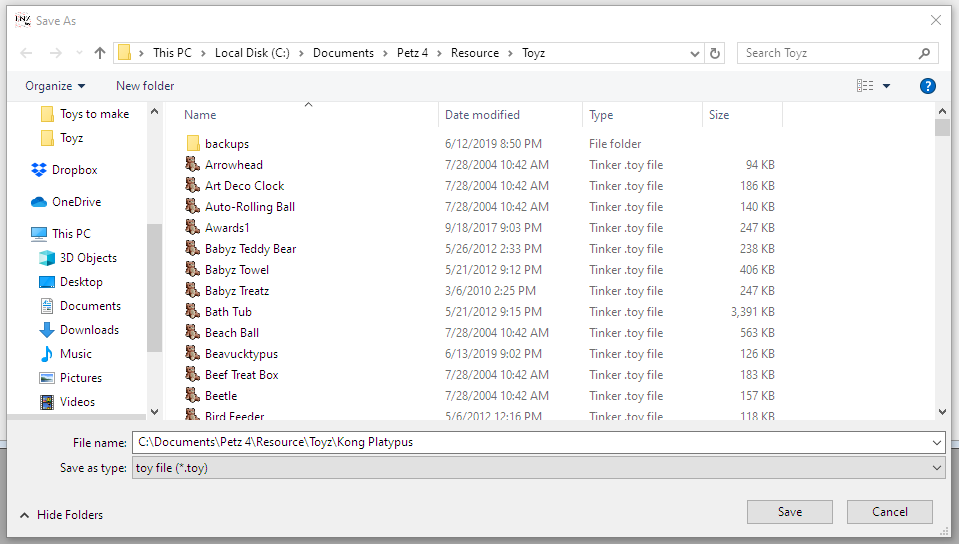Click the 6/13/2019 9:02 PM date
The height and width of the screenshot is (544, 959).
(x=494, y=354)
